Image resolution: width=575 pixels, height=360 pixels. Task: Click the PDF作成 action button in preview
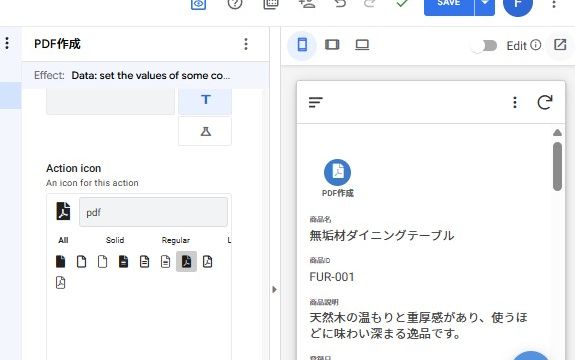click(x=337, y=178)
